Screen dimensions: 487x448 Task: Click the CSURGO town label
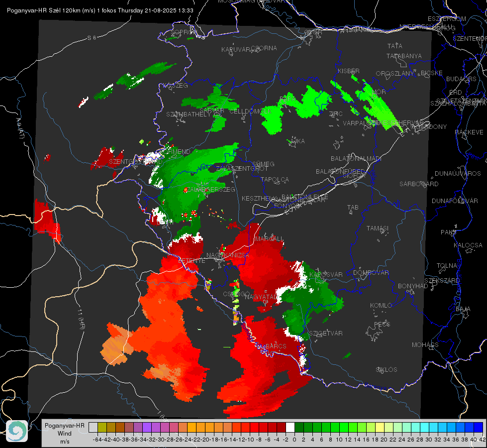click(236, 294)
